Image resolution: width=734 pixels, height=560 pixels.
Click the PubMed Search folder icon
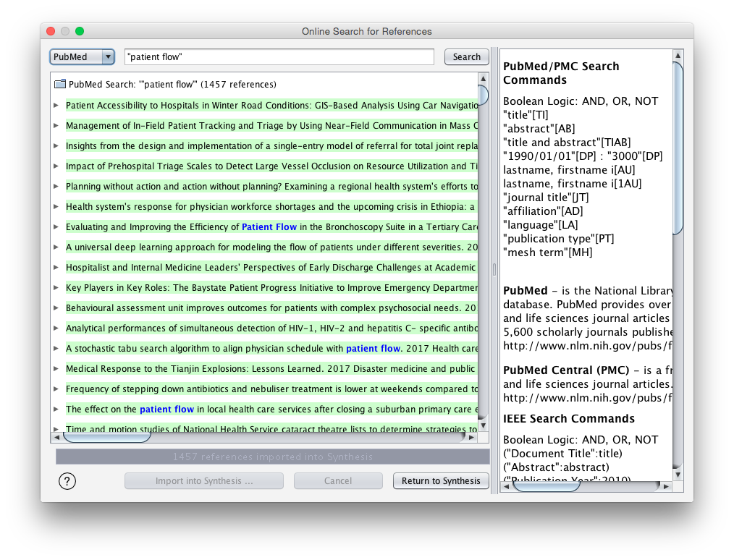click(60, 84)
